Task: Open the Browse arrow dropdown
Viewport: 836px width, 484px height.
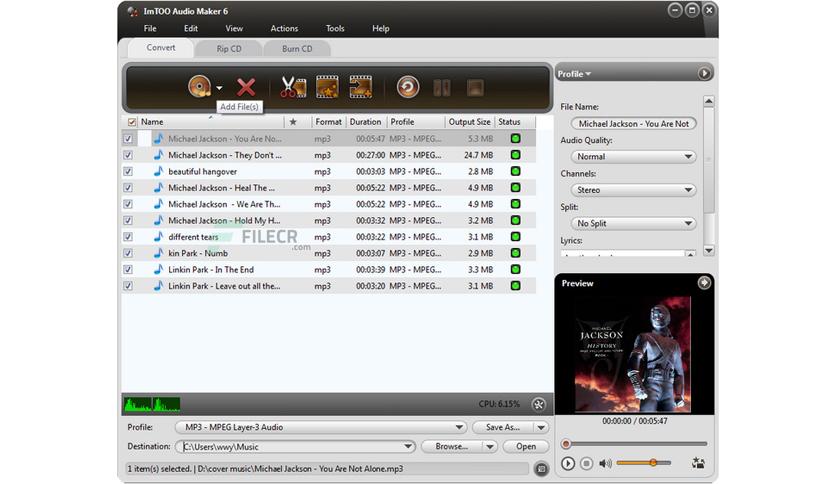Action: 489,447
